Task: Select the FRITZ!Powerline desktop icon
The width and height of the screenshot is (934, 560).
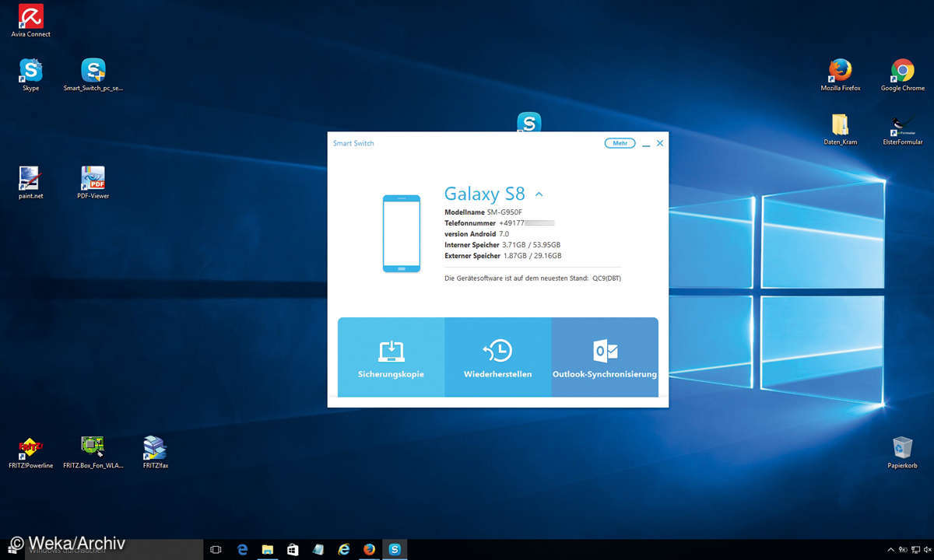Action: [x=30, y=453]
